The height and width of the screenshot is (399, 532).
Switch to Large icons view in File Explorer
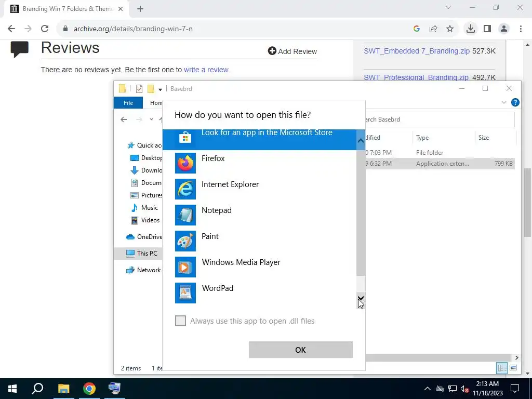[x=513, y=368]
